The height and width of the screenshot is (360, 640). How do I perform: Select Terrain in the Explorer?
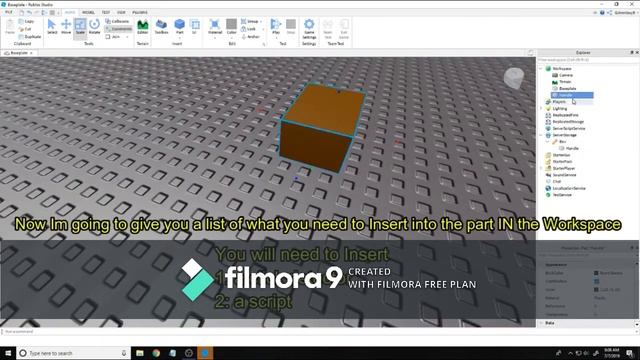562,82
